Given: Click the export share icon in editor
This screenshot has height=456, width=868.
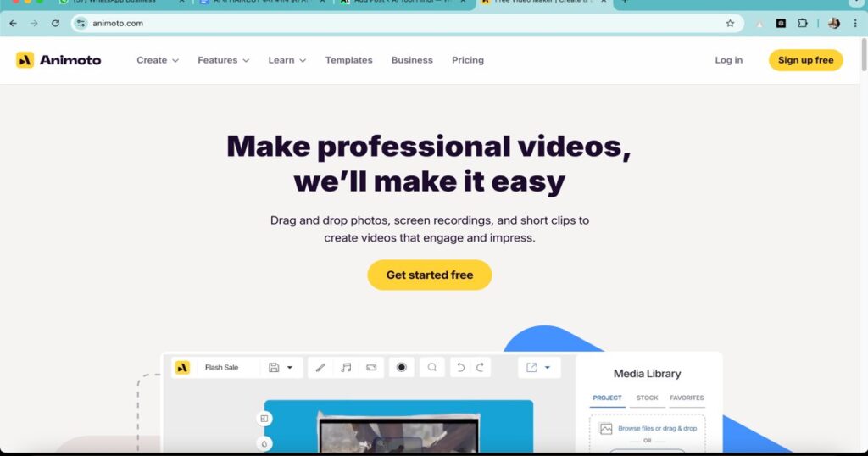Looking at the screenshot, I should point(531,368).
